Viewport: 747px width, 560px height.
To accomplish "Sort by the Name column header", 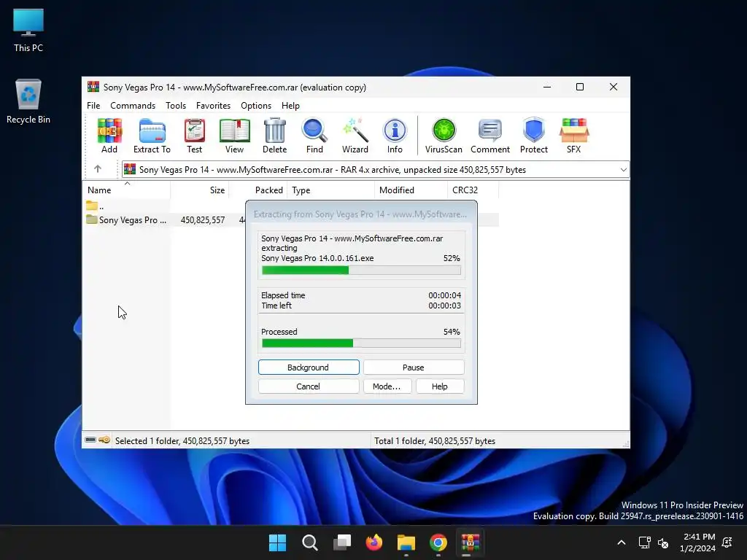I will tap(126, 190).
